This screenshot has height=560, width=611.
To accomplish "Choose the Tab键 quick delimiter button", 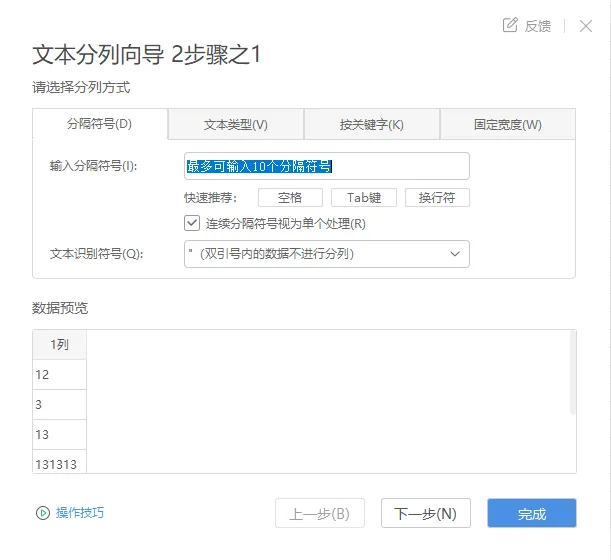I will (x=364, y=198).
